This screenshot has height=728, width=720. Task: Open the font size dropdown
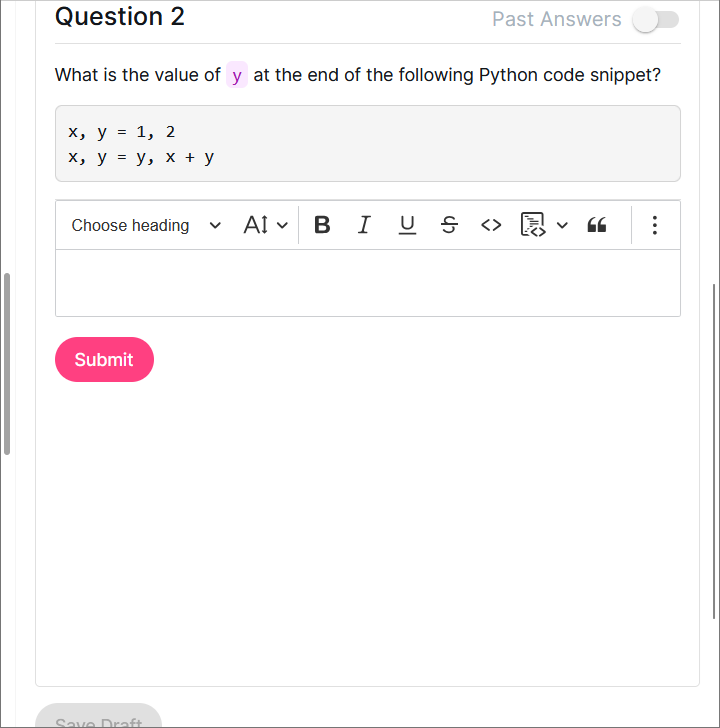[x=265, y=225]
